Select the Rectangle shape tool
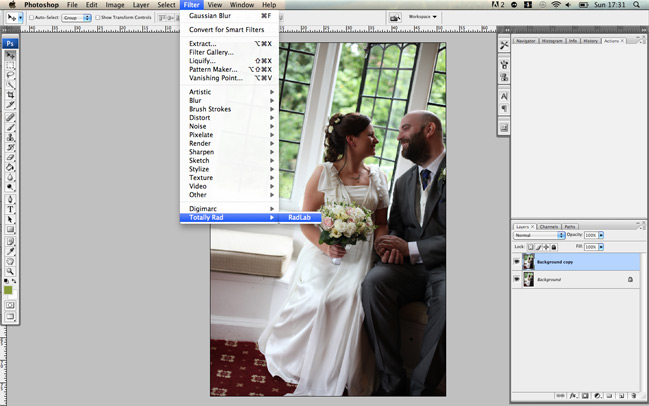Viewport: 649px width, 406px height. click(10, 229)
